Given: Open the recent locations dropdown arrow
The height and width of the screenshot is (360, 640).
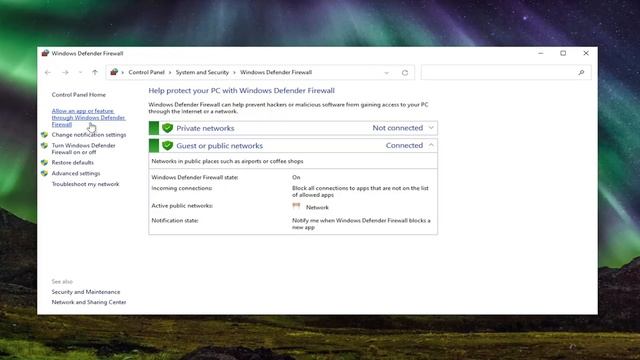Looking at the screenshot, I should [x=80, y=72].
